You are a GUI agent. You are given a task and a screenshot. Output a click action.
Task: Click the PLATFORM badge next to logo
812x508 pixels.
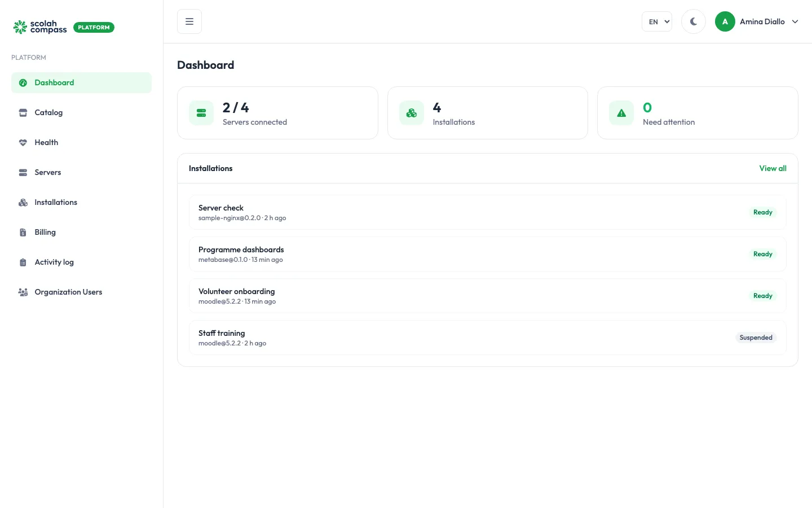click(94, 27)
